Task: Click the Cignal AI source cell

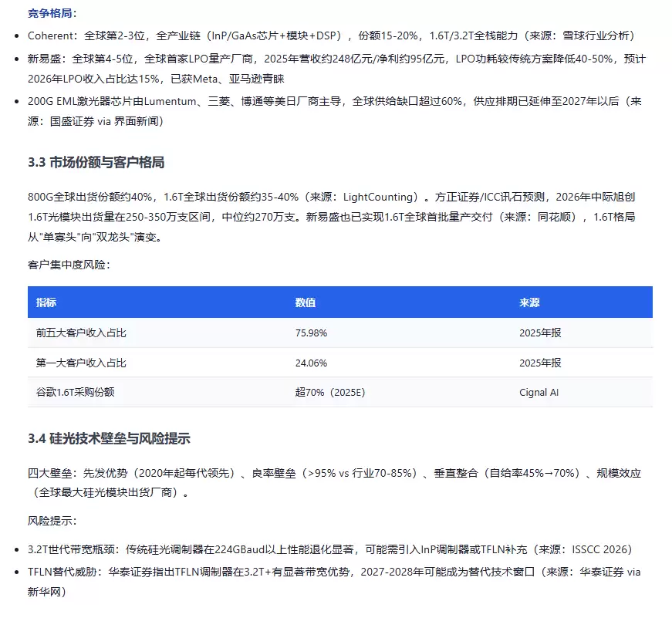Action: coord(539,392)
